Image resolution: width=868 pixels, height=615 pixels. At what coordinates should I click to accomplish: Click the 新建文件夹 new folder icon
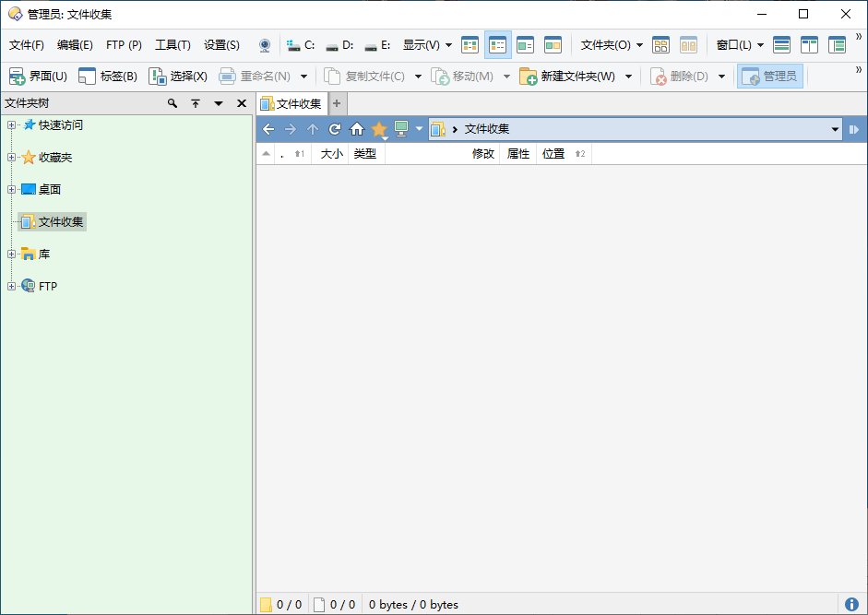pos(529,76)
